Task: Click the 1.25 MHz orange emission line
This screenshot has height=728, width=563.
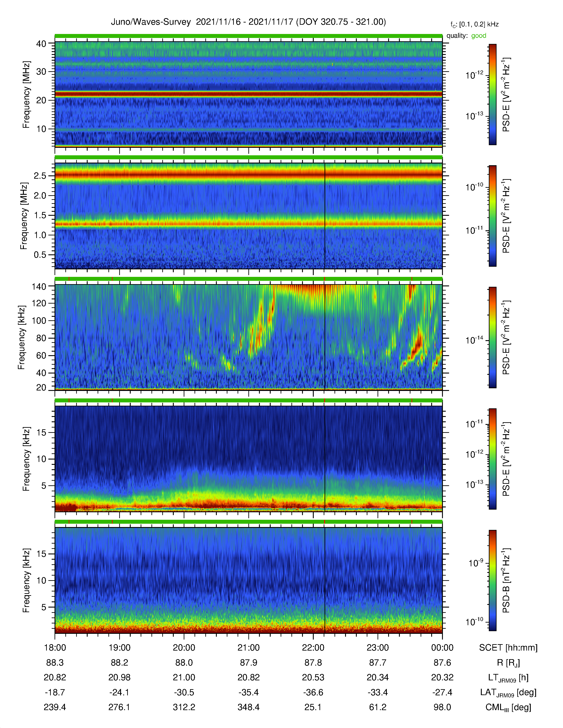Action: tap(248, 224)
